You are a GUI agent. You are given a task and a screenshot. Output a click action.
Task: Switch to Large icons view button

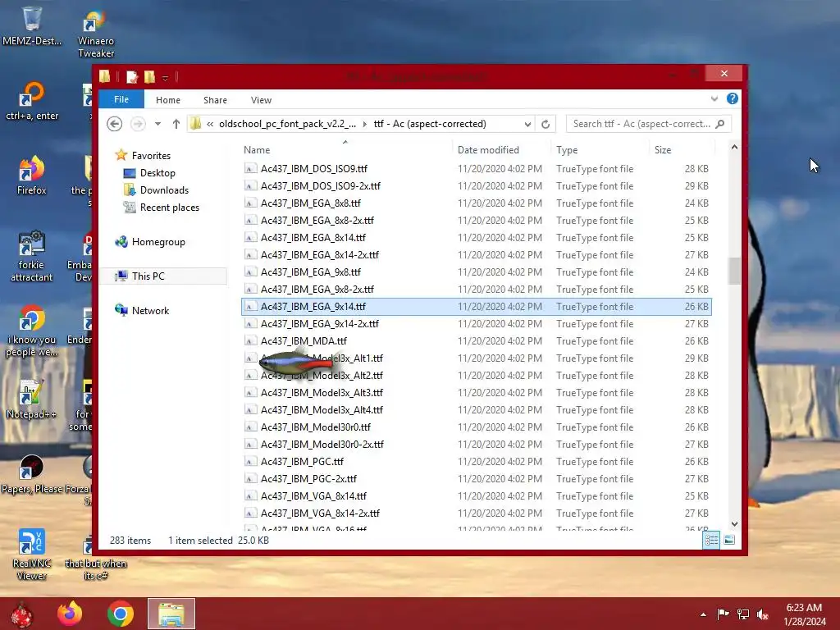click(x=729, y=540)
